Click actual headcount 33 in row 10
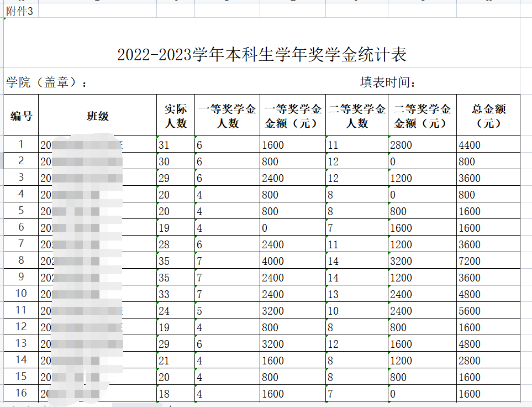The image size is (532, 407). click(176, 294)
